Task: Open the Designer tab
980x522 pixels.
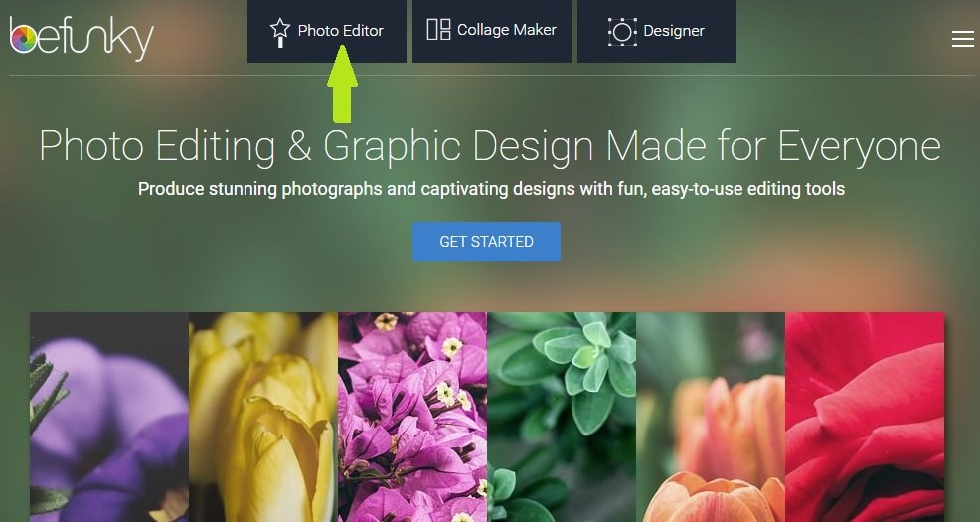Action: coord(657,31)
